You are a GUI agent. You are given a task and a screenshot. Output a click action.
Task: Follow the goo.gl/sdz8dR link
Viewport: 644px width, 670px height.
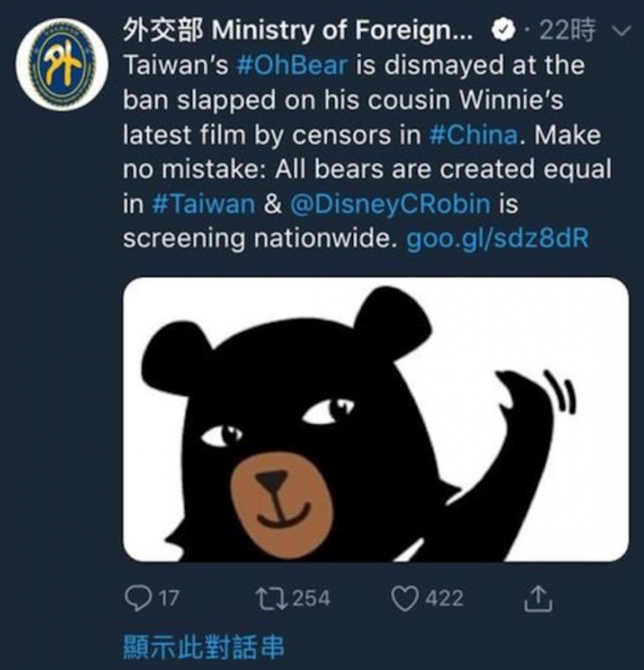pos(498,238)
